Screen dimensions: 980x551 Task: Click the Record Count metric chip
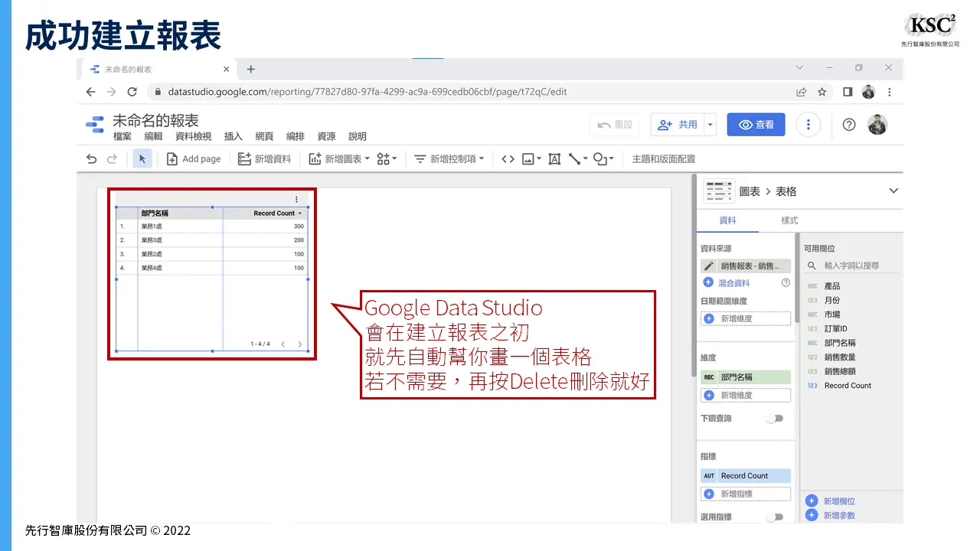(x=746, y=476)
